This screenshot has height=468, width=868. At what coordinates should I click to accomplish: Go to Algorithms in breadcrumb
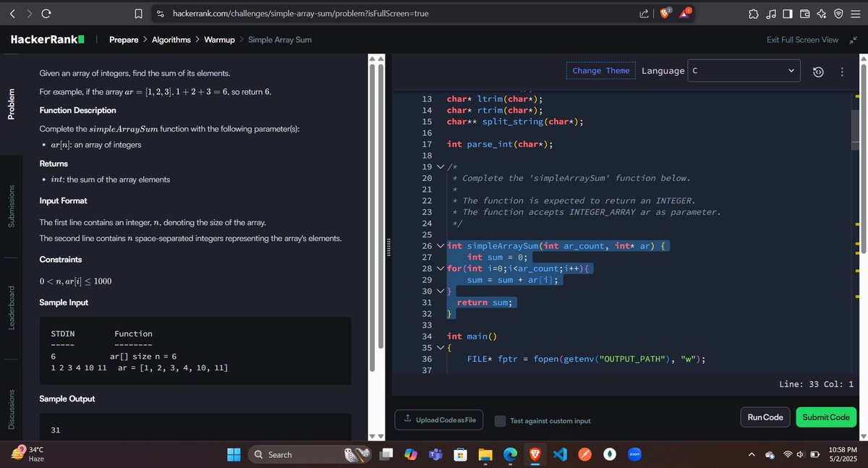coord(171,40)
